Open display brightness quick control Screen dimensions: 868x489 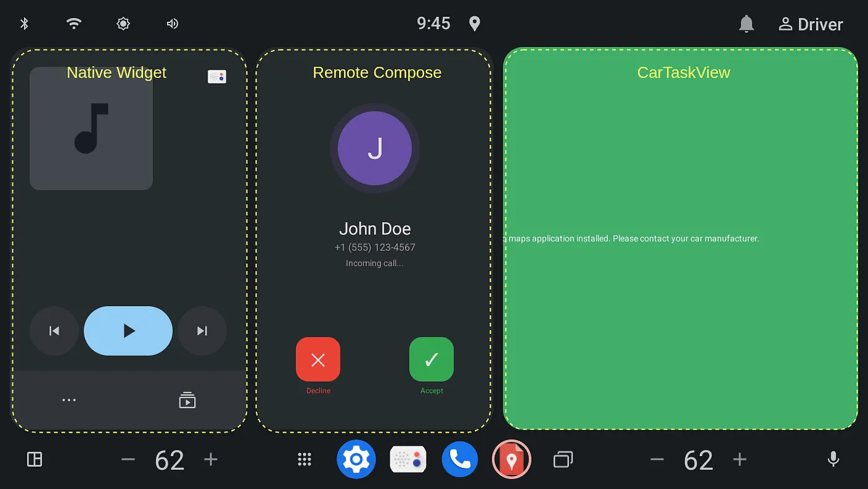[123, 24]
